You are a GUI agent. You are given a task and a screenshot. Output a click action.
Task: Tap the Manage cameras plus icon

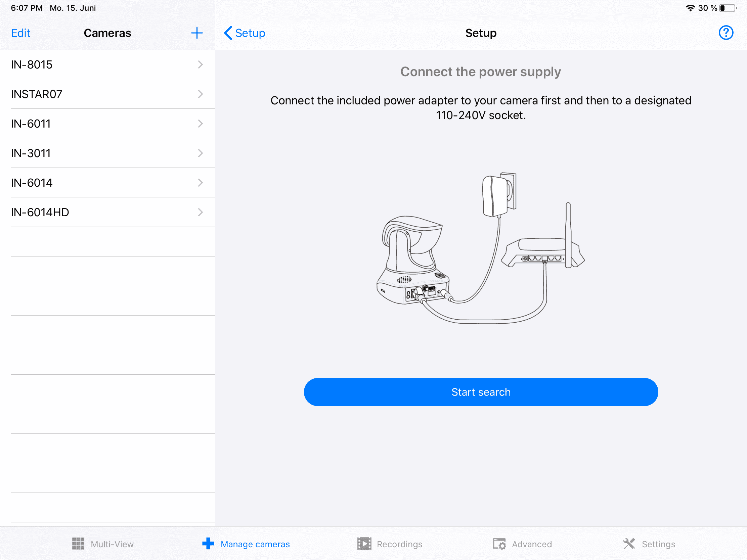click(x=208, y=544)
